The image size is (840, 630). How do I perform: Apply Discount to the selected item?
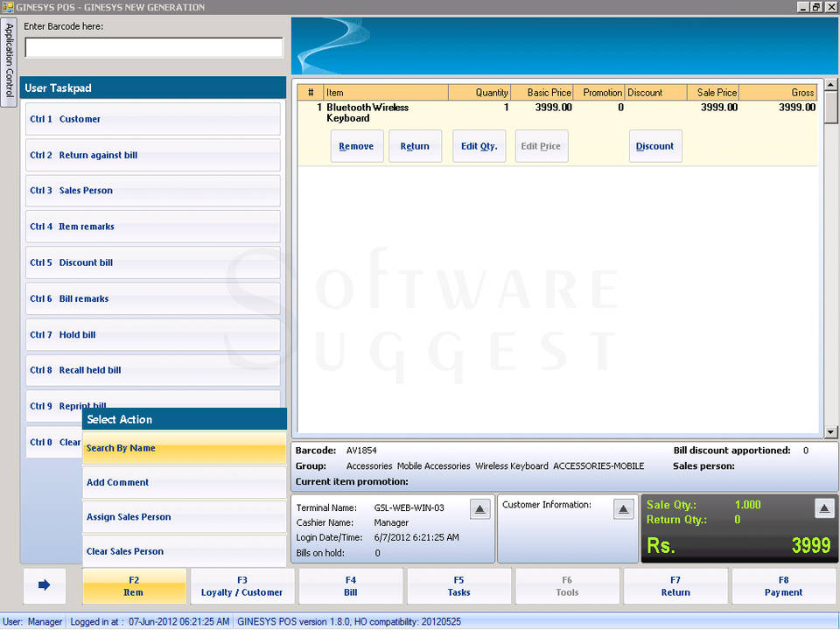pos(654,146)
